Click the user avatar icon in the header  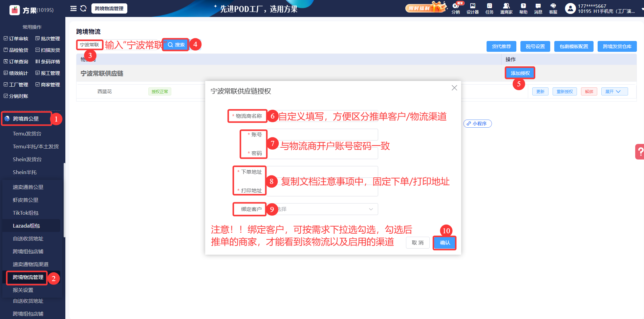point(571,8)
